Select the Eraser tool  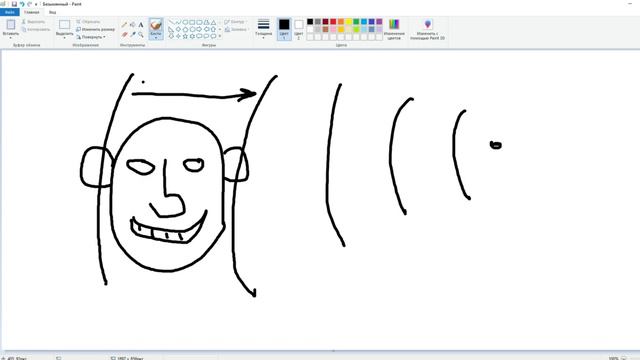pos(124,35)
